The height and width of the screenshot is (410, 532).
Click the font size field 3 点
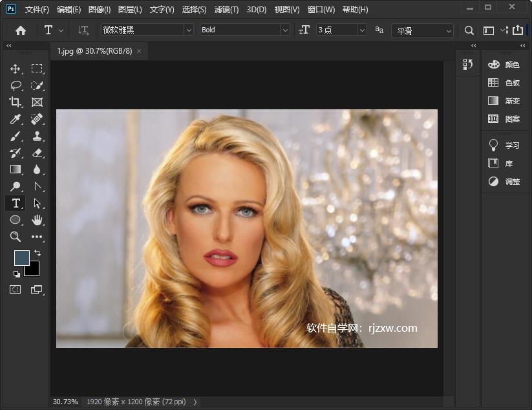337,30
